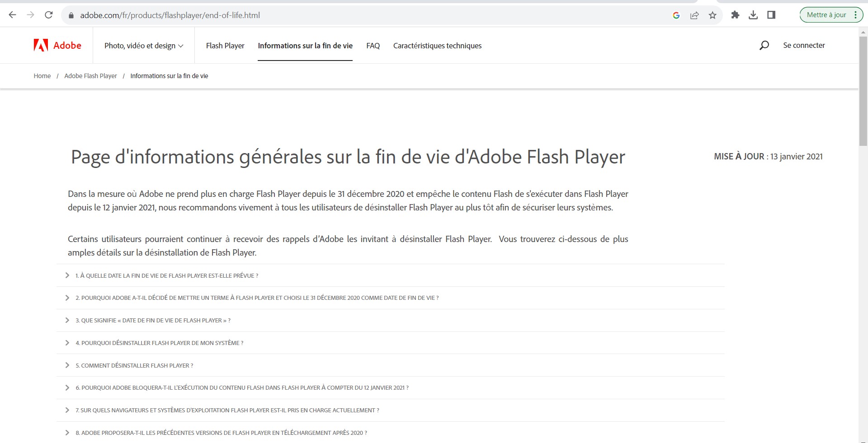Open the FAQ tab

(x=373, y=46)
